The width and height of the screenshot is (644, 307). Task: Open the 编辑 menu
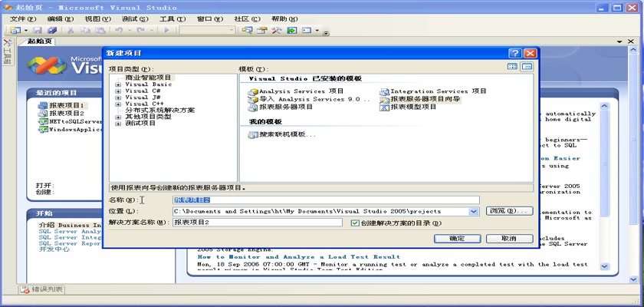61,19
